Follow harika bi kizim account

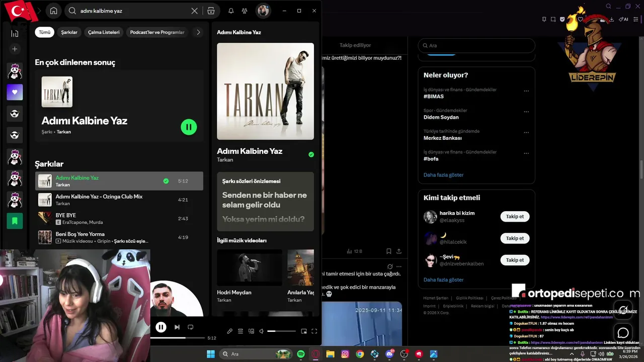pos(515,217)
